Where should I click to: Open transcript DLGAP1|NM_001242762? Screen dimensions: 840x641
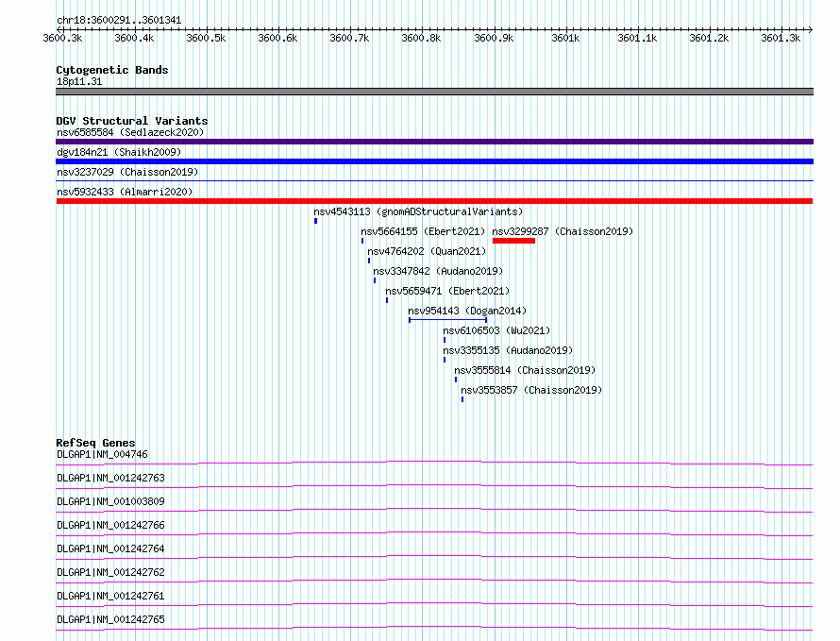point(110,572)
